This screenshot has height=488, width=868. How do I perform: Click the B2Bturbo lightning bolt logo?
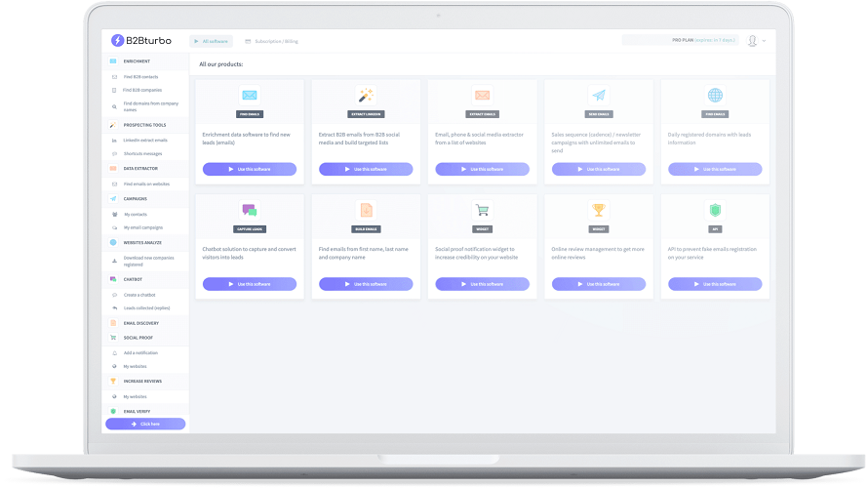117,40
